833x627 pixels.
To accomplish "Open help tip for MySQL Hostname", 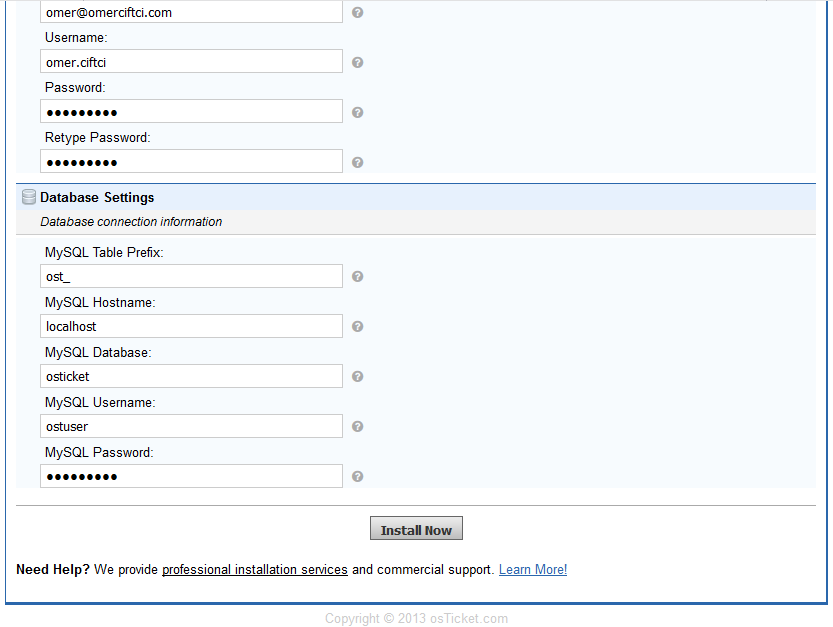I will point(357,327).
